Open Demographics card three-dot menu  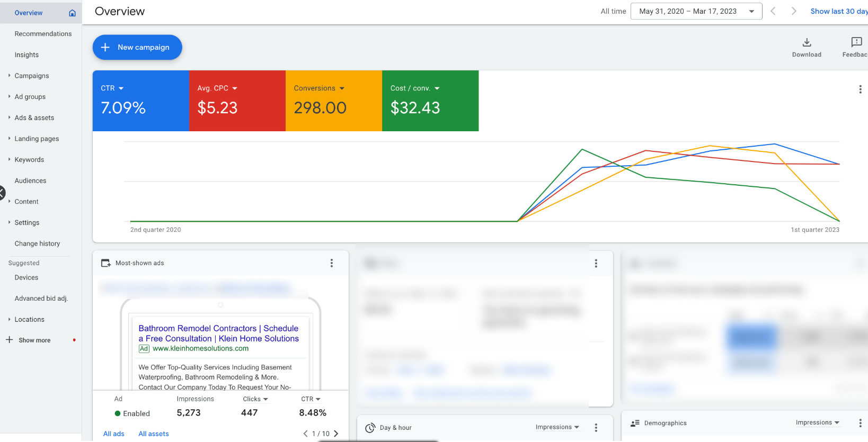pyautogui.click(x=860, y=423)
